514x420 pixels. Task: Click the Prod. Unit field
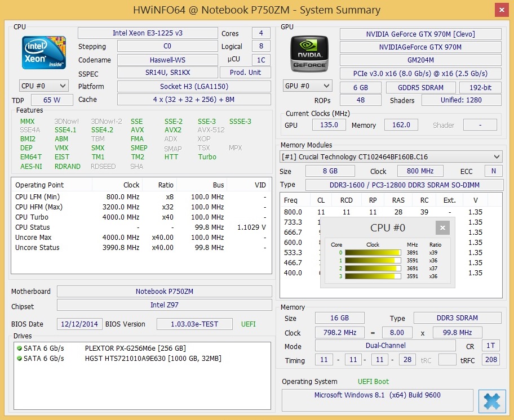click(x=246, y=73)
